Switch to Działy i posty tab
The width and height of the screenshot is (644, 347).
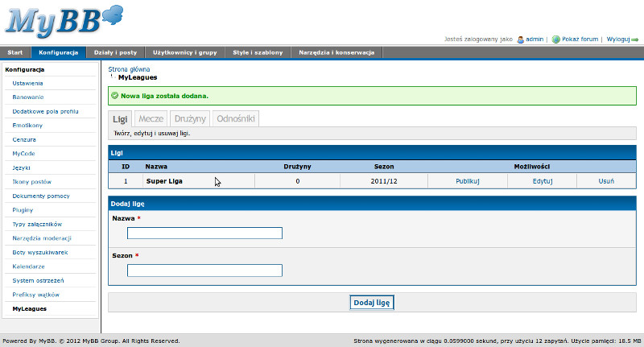tap(116, 52)
